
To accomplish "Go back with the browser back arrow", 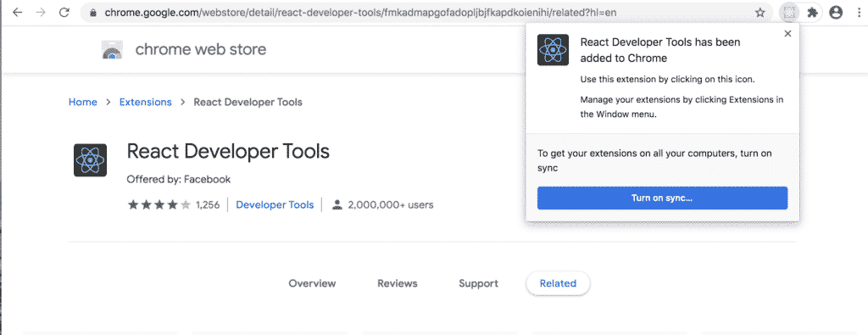I will [18, 12].
